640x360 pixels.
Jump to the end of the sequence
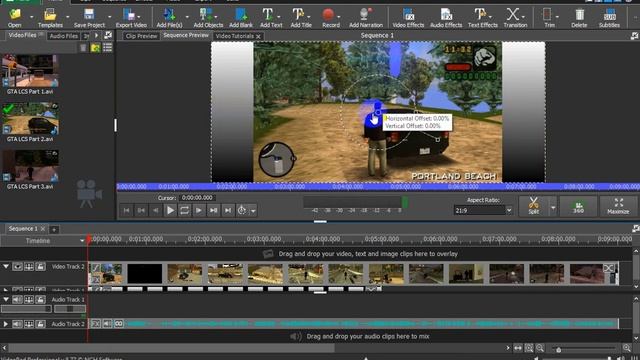(228, 210)
